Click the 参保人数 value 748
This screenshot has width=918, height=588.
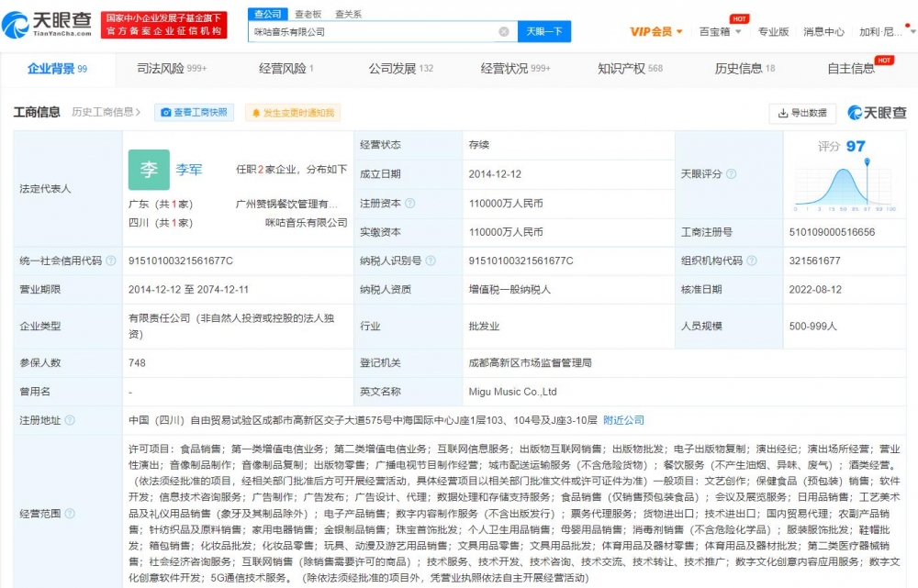pos(137,362)
